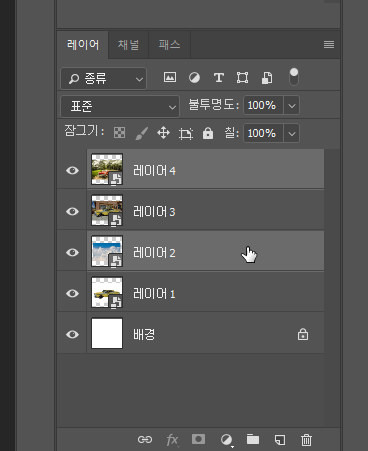Toggle the layer filtering on/off switch
The width and height of the screenshot is (368, 451).
[x=294, y=77]
